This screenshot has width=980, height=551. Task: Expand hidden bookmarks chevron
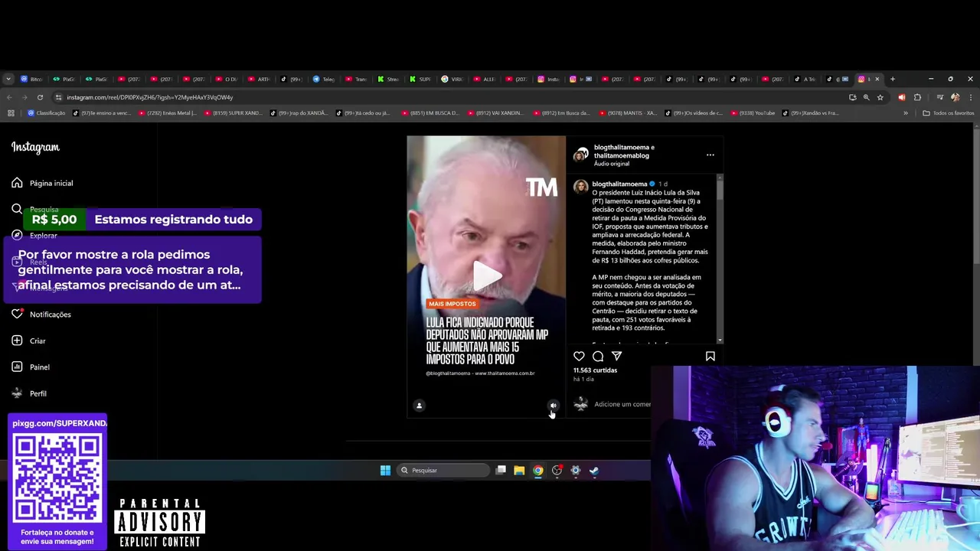click(906, 113)
